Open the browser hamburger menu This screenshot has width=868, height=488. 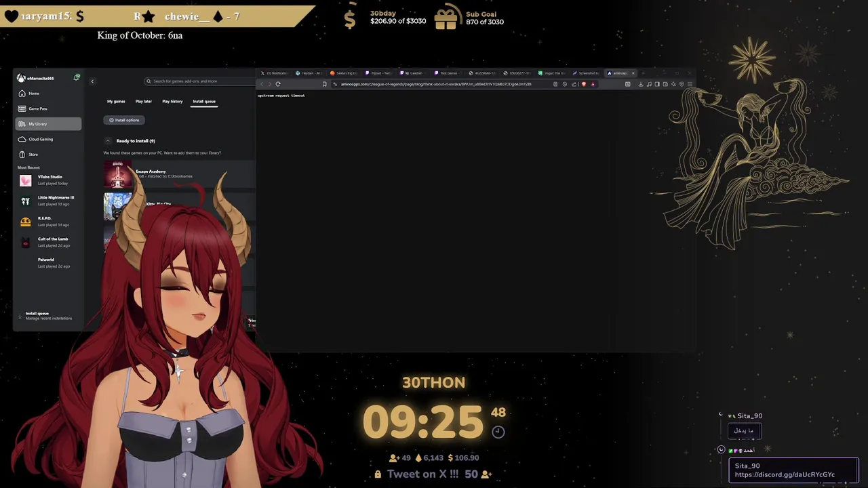(x=690, y=84)
